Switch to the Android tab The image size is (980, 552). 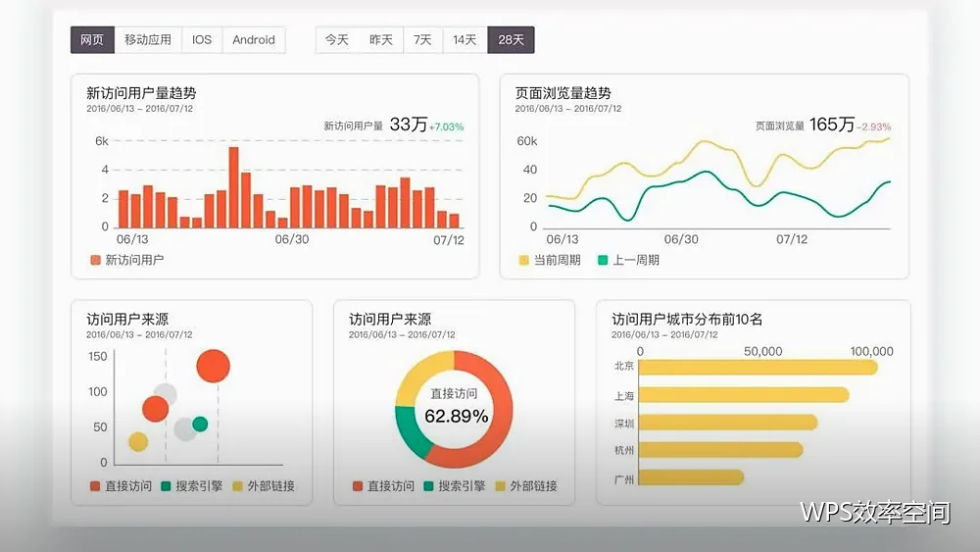(x=254, y=40)
